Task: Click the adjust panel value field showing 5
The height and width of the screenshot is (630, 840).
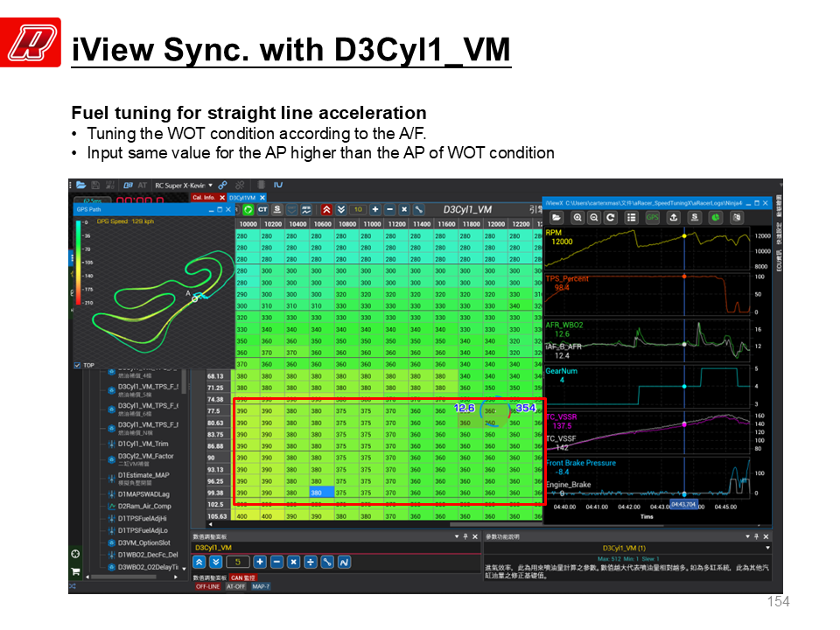Action: tap(237, 562)
